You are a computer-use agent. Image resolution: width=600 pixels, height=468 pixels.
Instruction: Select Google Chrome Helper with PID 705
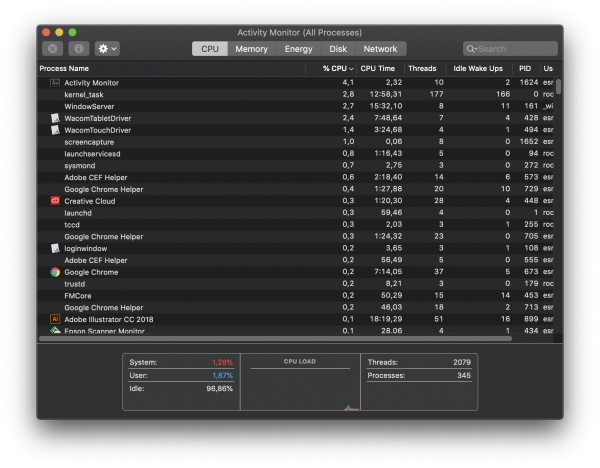295,236
